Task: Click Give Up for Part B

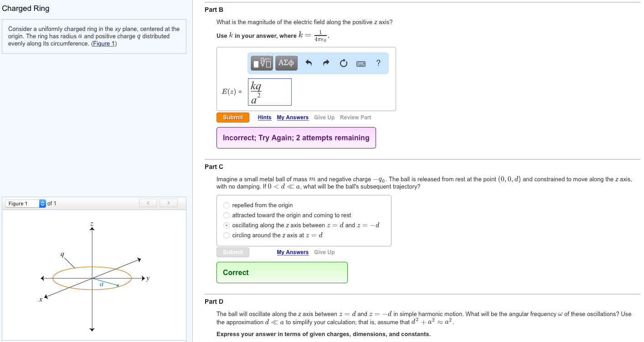Action: tap(324, 117)
